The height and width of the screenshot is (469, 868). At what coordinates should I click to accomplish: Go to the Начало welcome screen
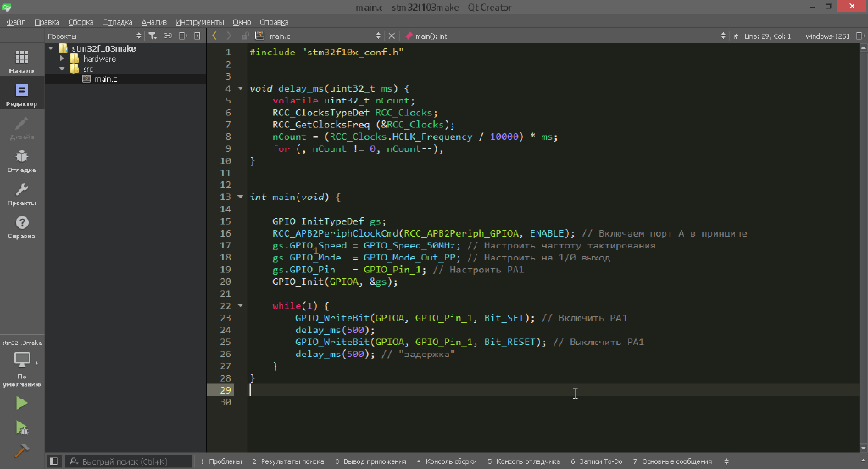(x=22, y=61)
